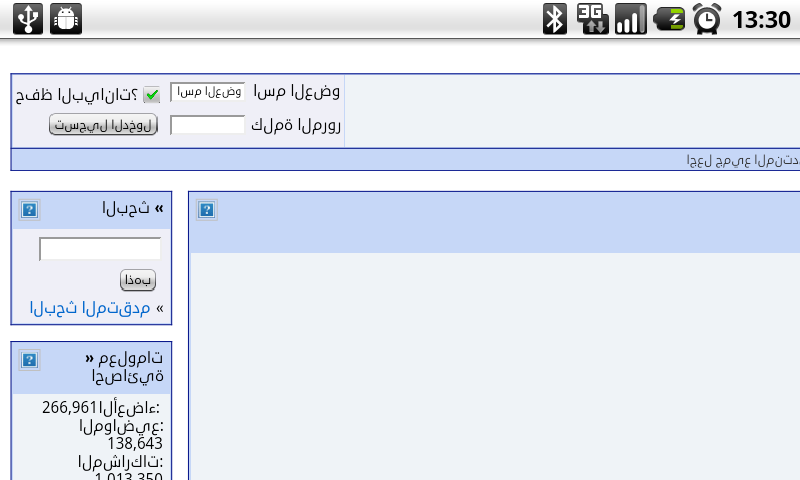The image size is (800, 480).
Task: Open the advanced search link
Action: (90, 308)
